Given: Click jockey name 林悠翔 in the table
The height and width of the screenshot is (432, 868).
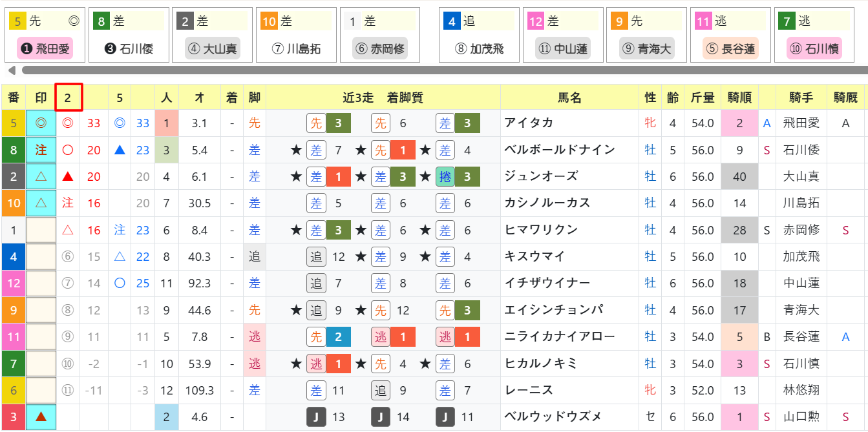Looking at the screenshot, I should point(801,391).
